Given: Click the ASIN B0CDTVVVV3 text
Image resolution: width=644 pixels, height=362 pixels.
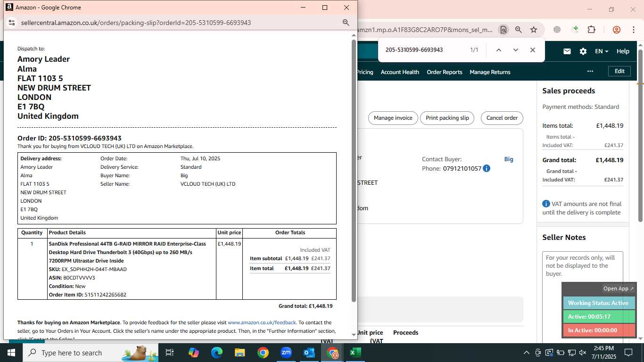Looking at the screenshot, I should (72, 278).
